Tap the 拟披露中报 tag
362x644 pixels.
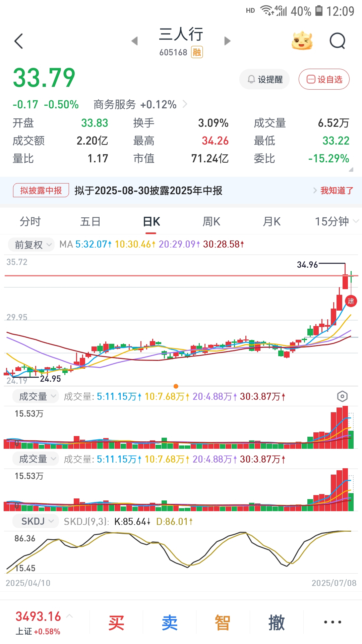[x=41, y=191]
